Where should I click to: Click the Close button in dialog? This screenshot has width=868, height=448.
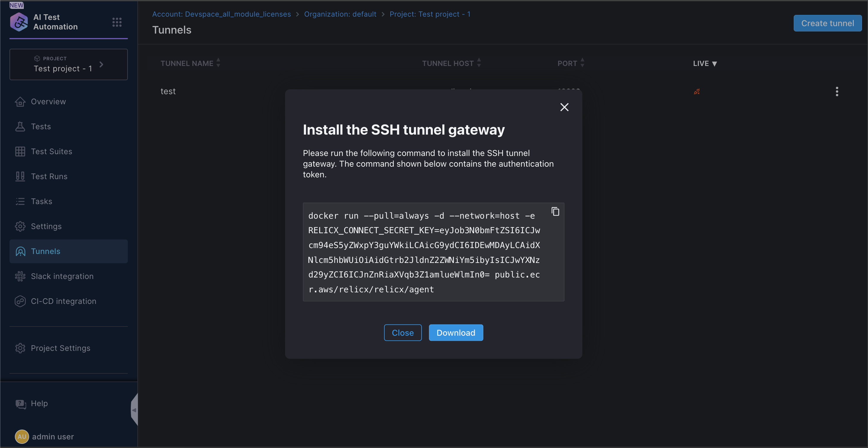pos(402,333)
